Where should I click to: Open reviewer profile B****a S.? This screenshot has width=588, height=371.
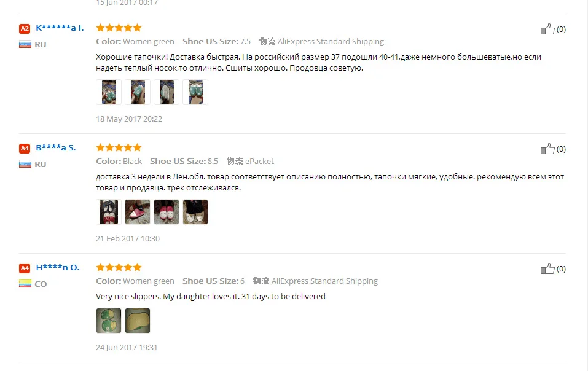pyautogui.click(x=56, y=147)
